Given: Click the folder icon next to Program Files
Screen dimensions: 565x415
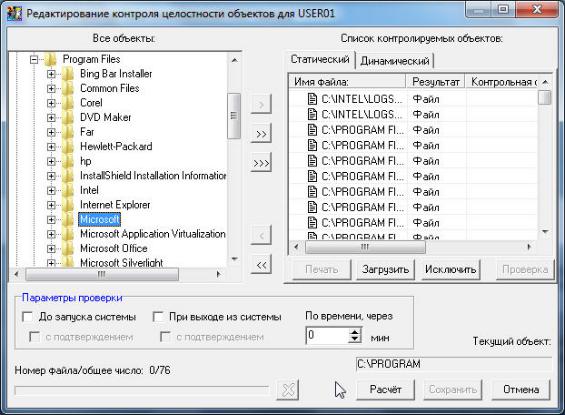Looking at the screenshot, I should coord(51,59).
